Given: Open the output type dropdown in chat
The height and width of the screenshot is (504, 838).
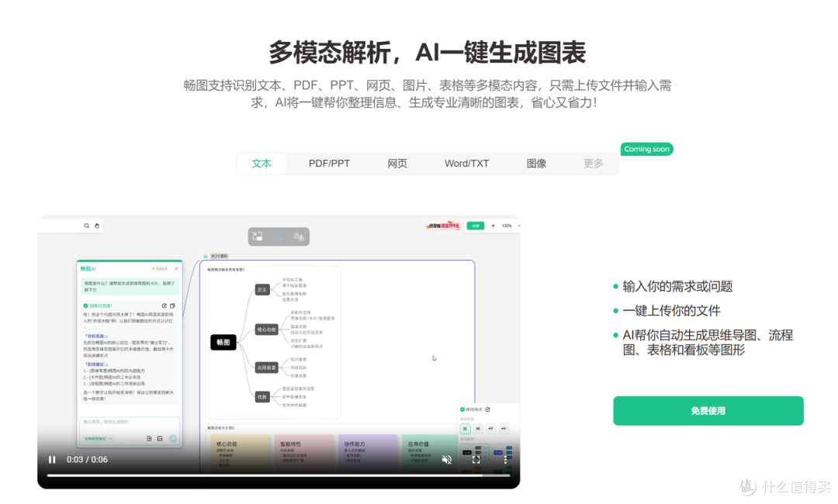Looking at the screenshot, I should pyautogui.click(x=98, y=438).
